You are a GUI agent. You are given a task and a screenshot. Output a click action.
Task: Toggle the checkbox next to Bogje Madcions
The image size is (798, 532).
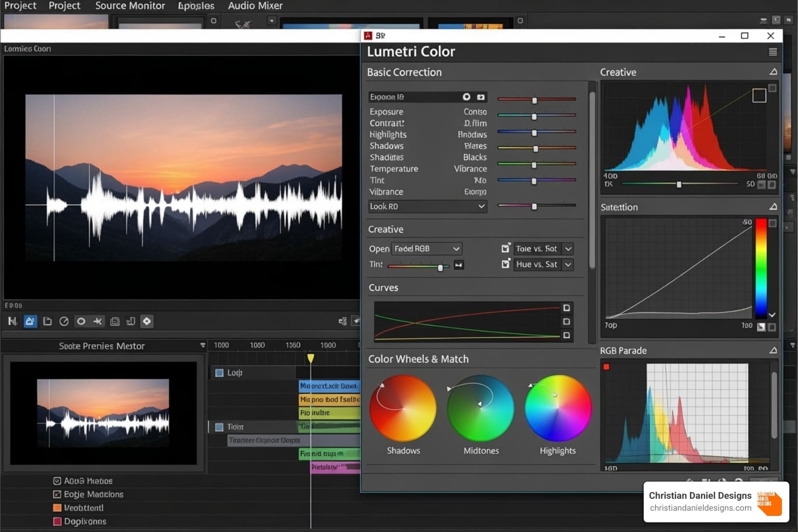tap(57, 495)
